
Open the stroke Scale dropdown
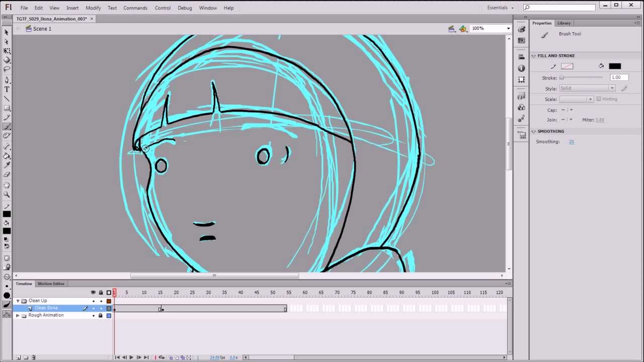577,100
